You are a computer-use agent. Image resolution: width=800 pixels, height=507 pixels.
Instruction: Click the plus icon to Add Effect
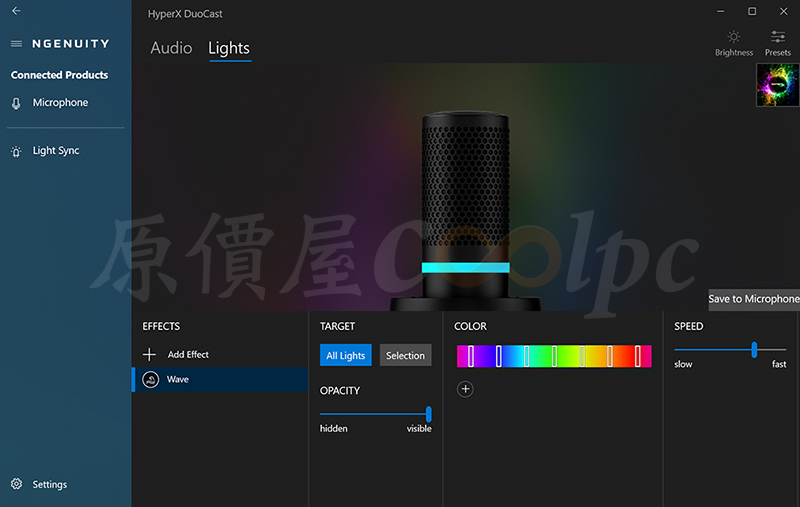(x=149, y=354)
